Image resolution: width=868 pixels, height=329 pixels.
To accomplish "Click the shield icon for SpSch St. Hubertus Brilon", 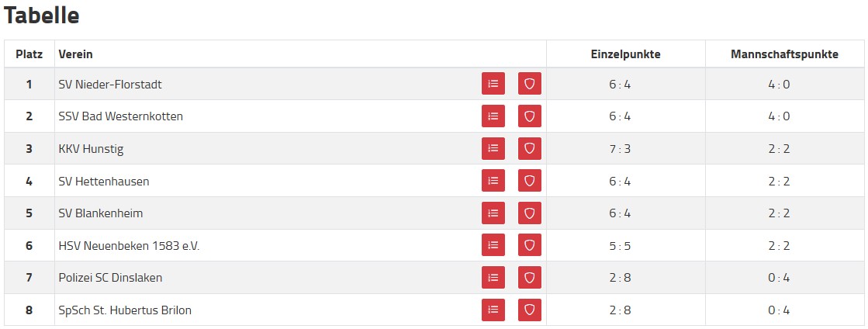I will 530,310.
